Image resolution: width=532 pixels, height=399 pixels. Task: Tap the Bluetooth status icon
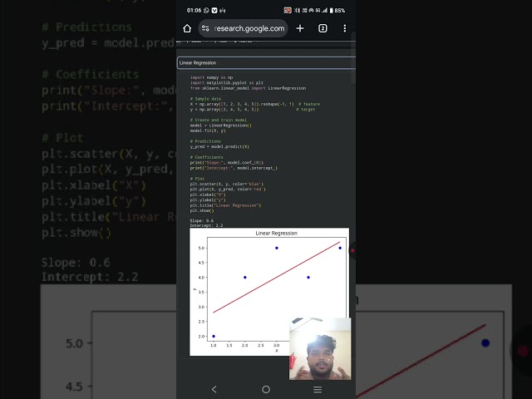click(x=297, y=11)
